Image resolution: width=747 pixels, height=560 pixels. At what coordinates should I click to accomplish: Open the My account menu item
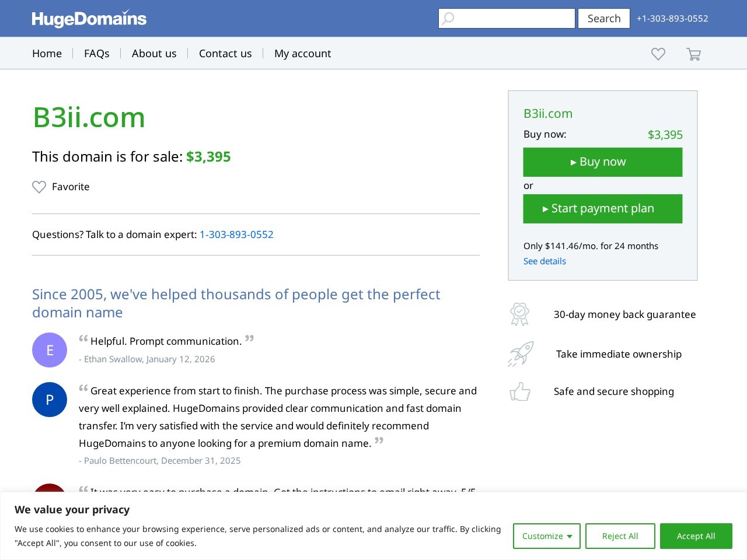302,54
